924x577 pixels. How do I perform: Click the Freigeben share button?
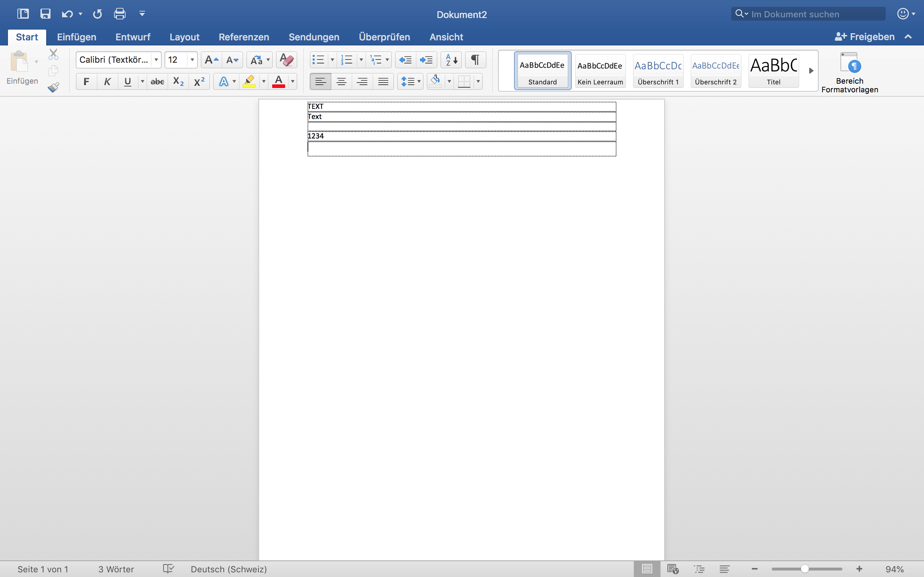(865, 37)
